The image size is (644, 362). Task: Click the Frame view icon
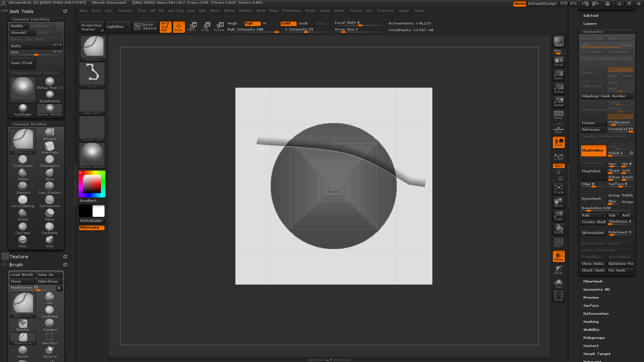558,189
